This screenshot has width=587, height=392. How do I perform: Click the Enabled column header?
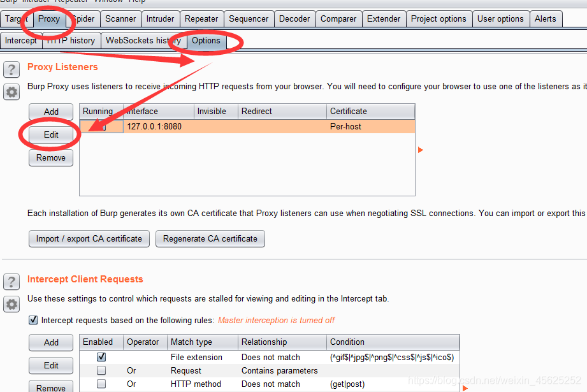pos(101,342)
